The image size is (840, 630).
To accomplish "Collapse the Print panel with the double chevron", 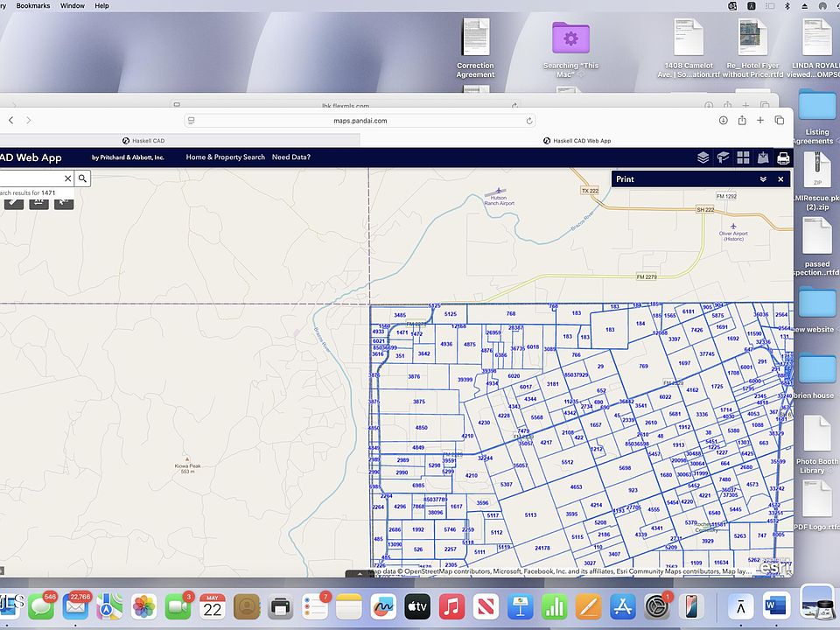I will pos(763,178).
